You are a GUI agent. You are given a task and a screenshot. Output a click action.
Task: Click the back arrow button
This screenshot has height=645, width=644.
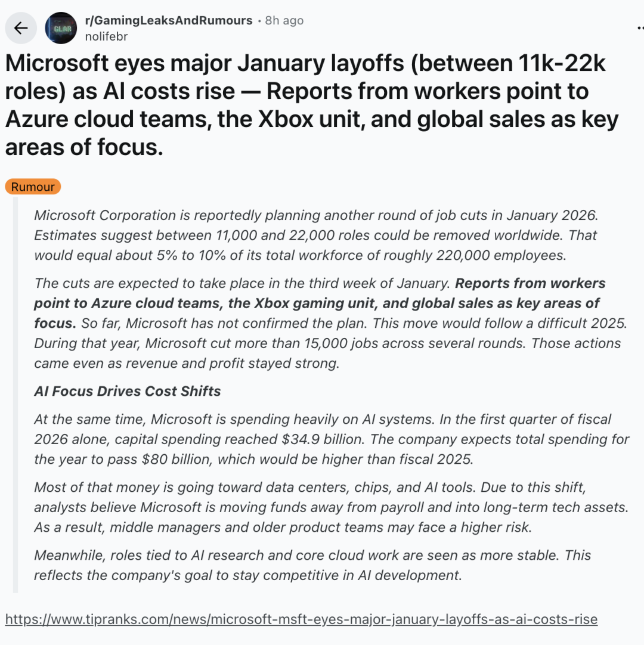point(21,28)
